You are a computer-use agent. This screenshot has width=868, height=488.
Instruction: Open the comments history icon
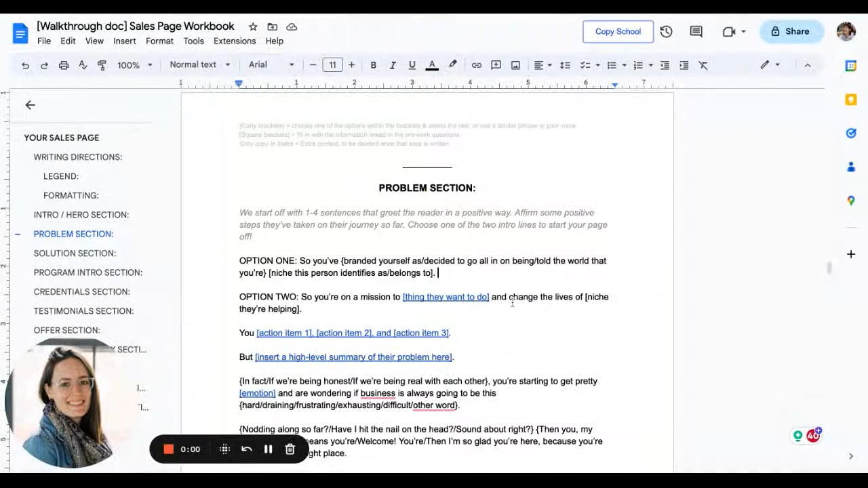point(696,31)
